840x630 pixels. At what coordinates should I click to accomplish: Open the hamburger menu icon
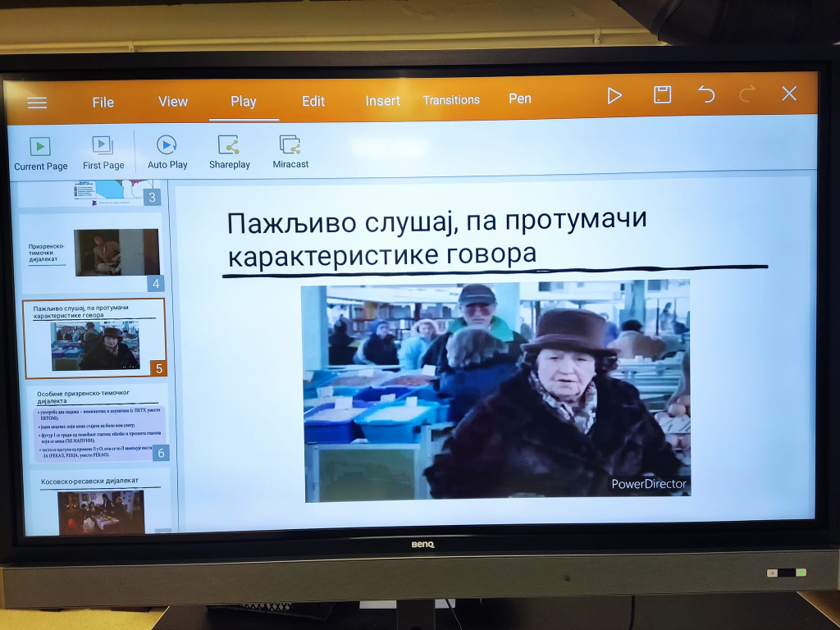(x=37, y=103)
